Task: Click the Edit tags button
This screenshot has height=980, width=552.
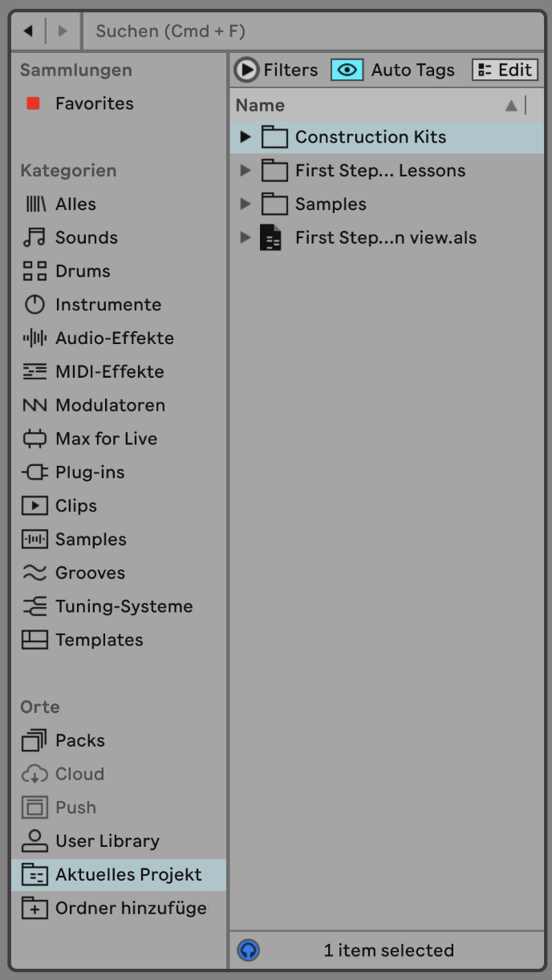Action: pyautogui.click(x=505, y=70)
